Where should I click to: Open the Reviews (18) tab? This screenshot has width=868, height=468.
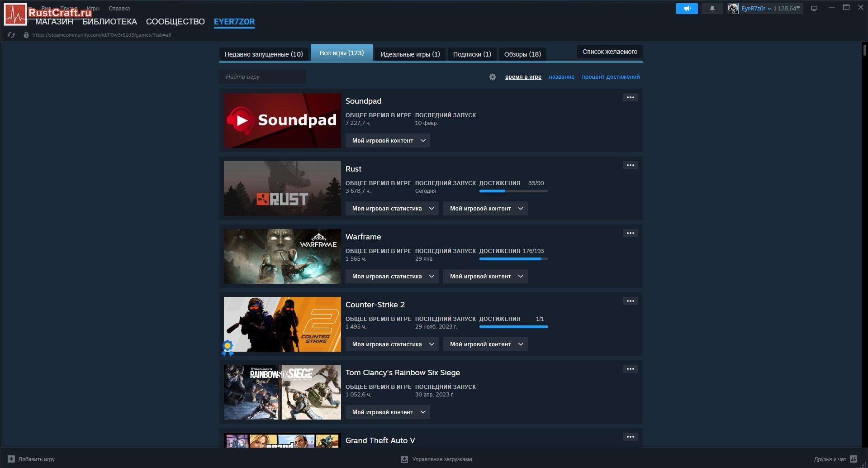522,54
